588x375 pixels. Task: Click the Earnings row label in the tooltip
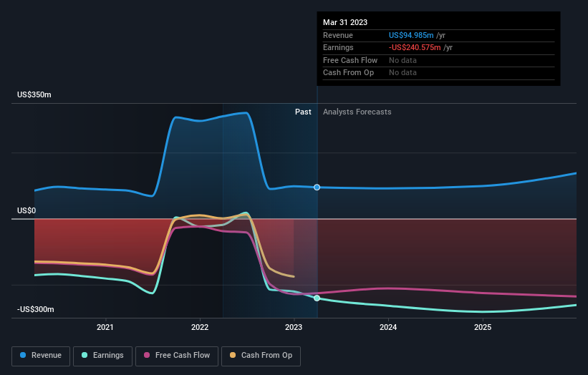[x=338, y=47]
